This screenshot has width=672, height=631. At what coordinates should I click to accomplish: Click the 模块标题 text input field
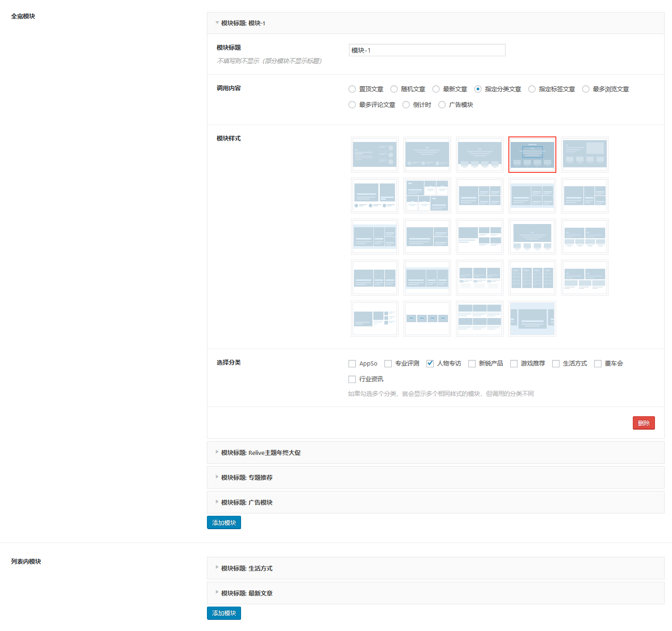click(427, 50)
